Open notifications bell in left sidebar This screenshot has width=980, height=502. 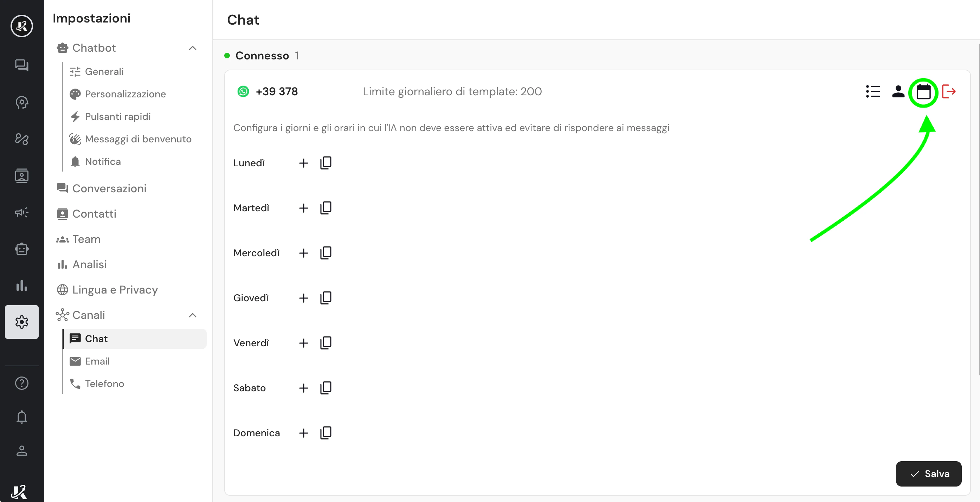click(22, 417)
